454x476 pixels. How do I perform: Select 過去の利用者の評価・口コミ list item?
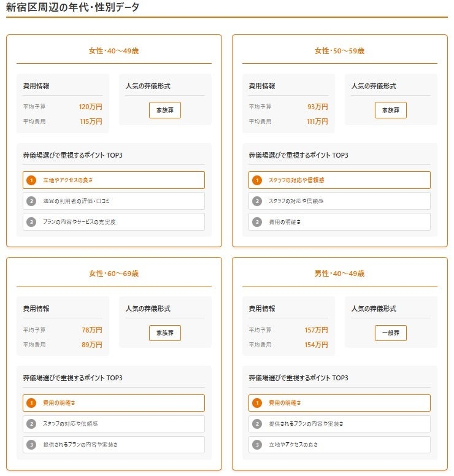[x=113, y=201]
